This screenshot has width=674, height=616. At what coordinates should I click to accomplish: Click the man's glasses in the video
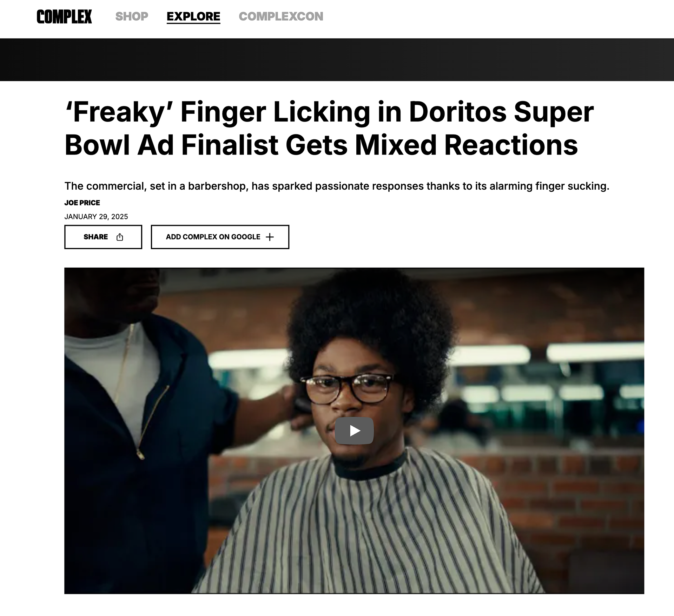click(348, 388)
